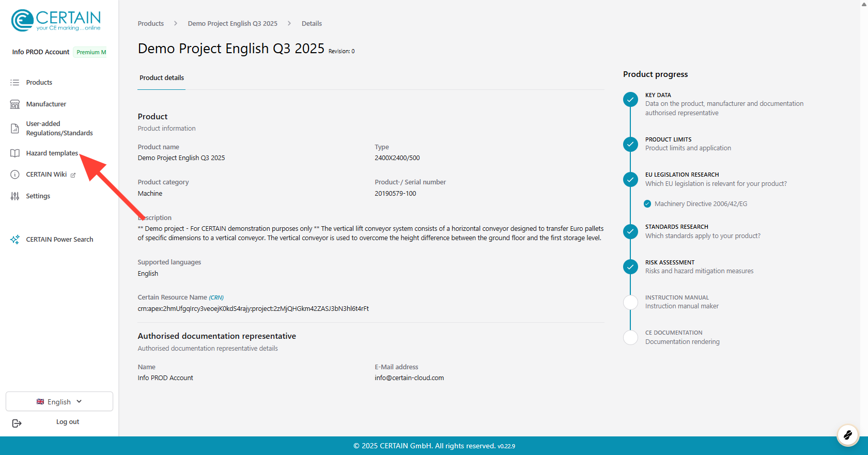Open Hazard templates menu item

[x=52, y=153]
